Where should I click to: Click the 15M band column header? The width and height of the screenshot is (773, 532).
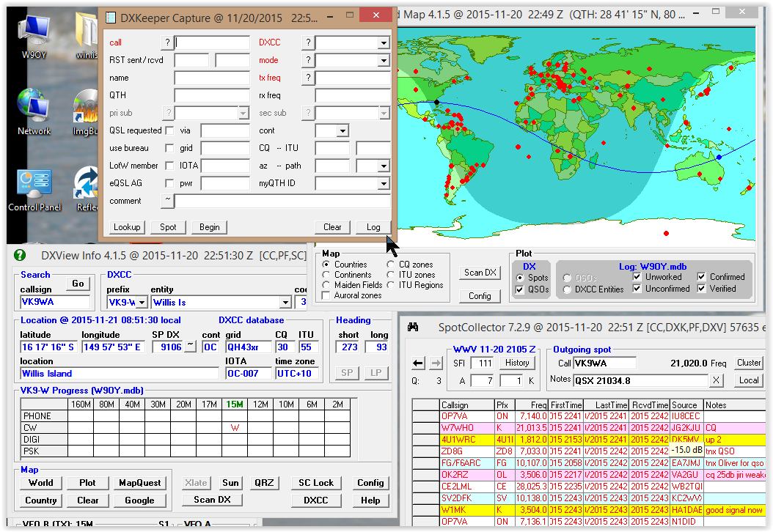click(235, 404)
